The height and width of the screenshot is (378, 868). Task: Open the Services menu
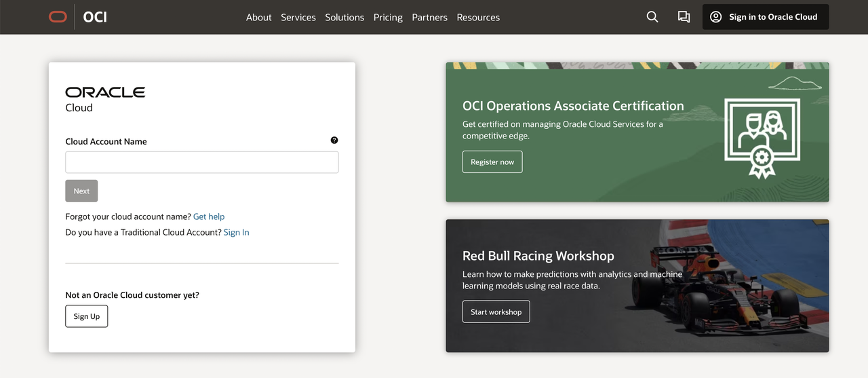point(298,18)
